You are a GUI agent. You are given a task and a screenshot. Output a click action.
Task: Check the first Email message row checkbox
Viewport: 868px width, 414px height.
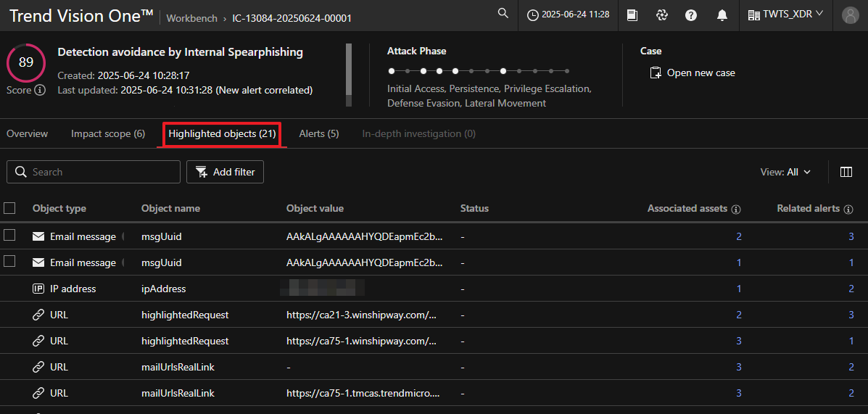pos(9,236)
